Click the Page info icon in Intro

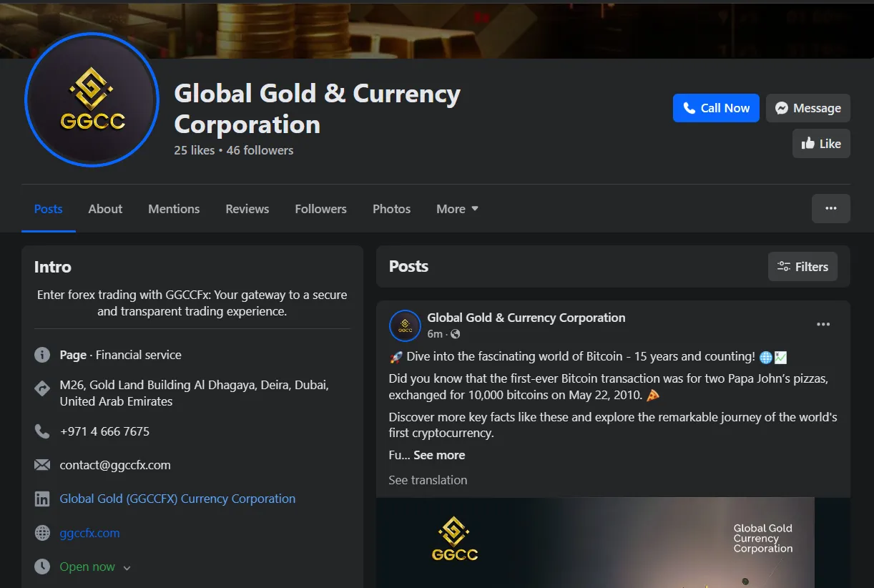[x=42, y=355]
